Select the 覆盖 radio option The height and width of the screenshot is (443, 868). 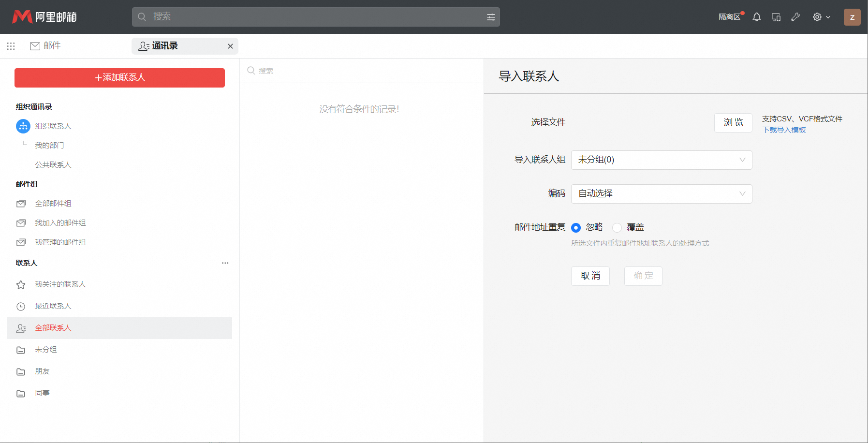(617, 228)
